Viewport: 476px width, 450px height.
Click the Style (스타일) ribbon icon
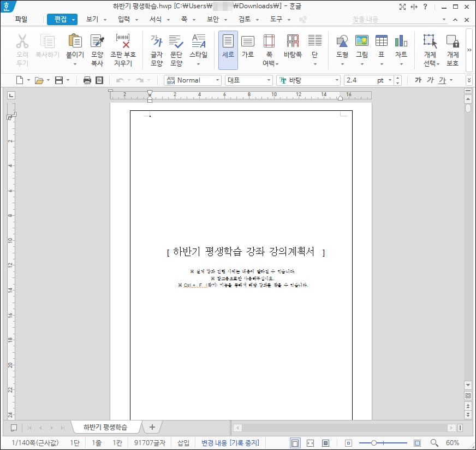click(x=199, y=42)
